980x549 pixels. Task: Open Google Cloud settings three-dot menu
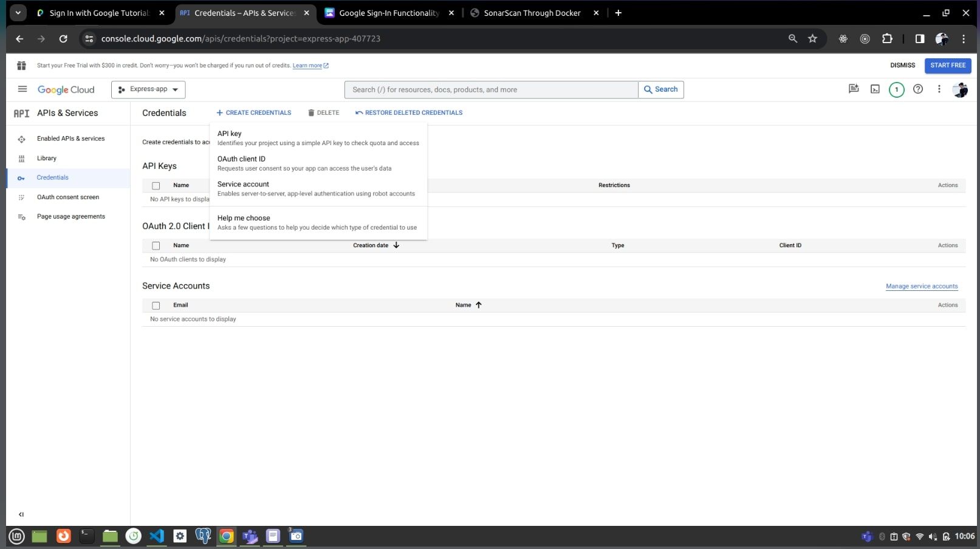939,89
